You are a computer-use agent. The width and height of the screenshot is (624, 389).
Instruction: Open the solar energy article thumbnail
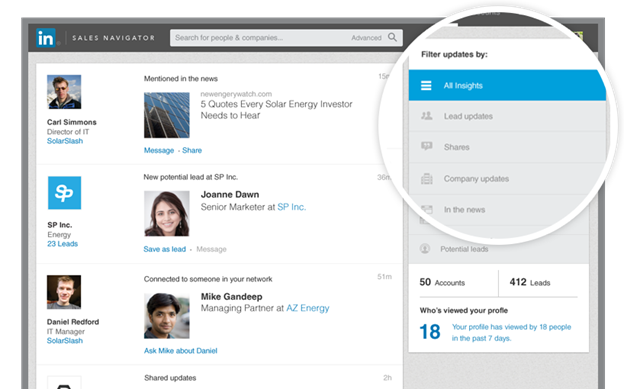click(167, 115)
